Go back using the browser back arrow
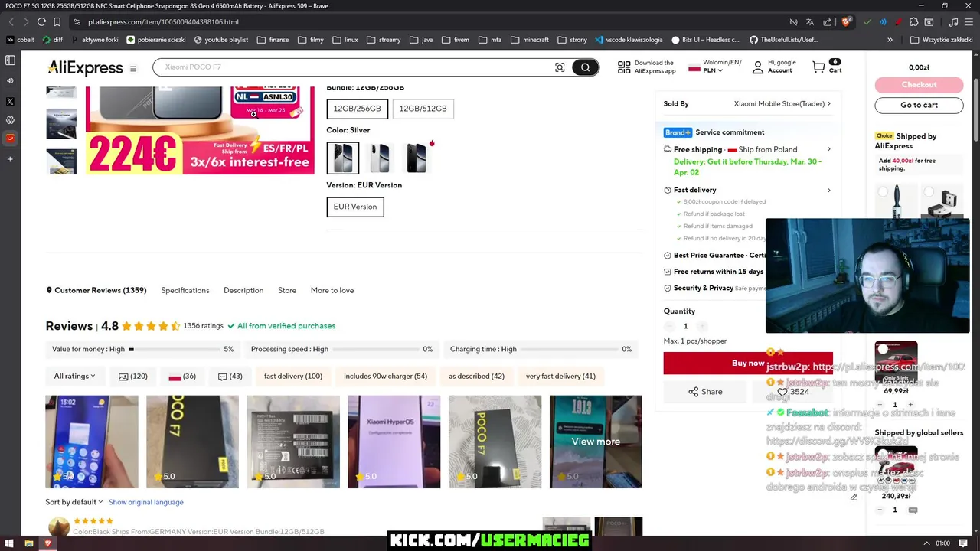This screenshot has width=980, height=551. point(11,22)
